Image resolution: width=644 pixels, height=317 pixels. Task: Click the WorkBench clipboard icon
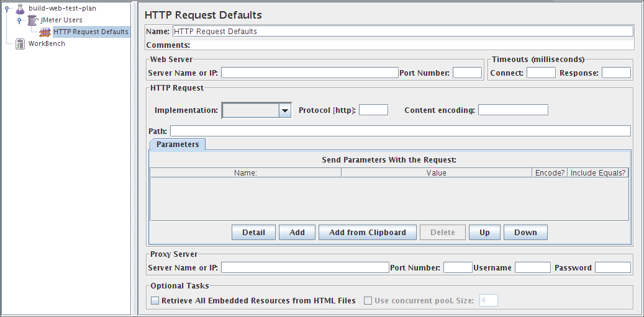point(20,43)
